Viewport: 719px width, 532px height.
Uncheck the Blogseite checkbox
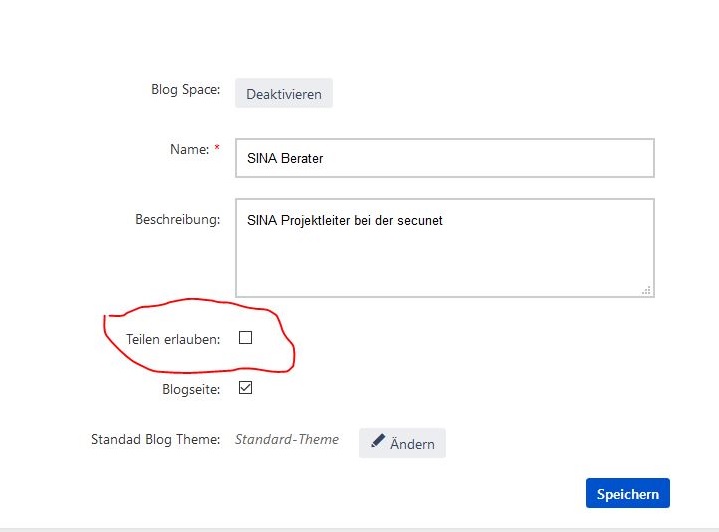click(245, 388)
